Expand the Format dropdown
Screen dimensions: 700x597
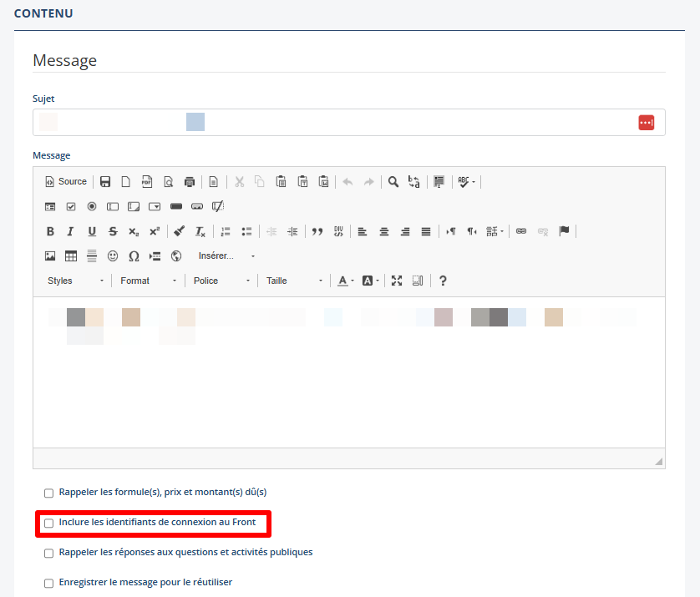pos(148,281)
